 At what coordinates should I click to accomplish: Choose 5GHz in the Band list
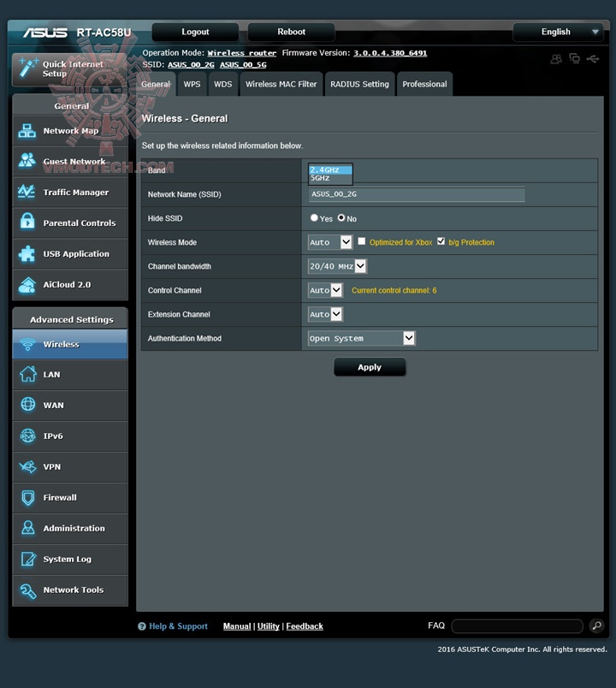coord(330,178)
